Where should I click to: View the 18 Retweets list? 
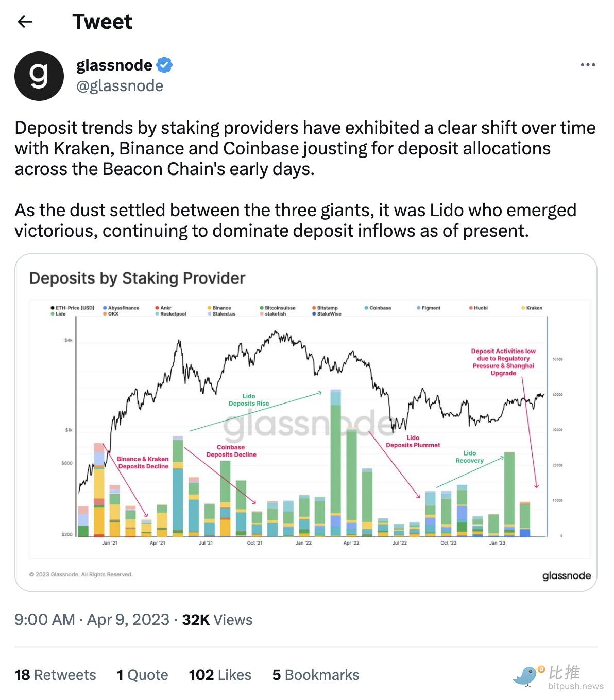[x=55, y=675]
